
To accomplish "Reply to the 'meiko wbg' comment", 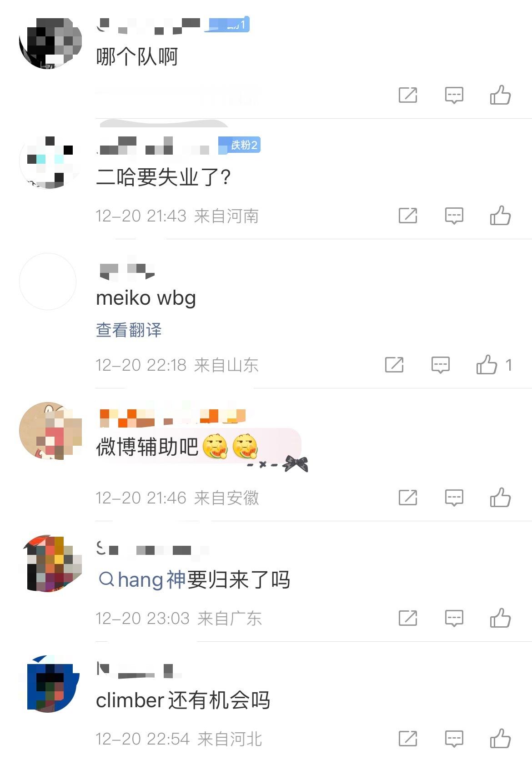I will pos(440,365).
